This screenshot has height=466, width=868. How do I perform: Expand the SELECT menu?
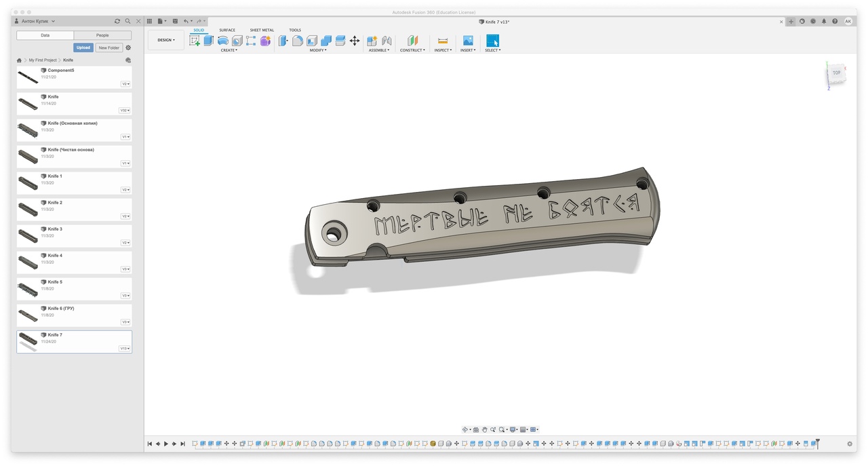(493, 50)
